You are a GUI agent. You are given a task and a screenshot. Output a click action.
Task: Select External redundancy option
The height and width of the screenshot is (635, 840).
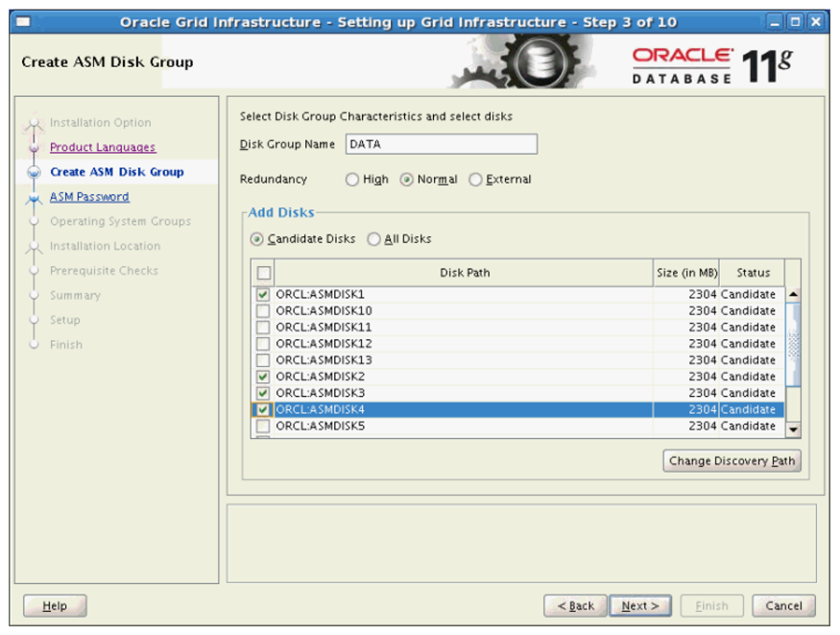[x=475, y=180]
